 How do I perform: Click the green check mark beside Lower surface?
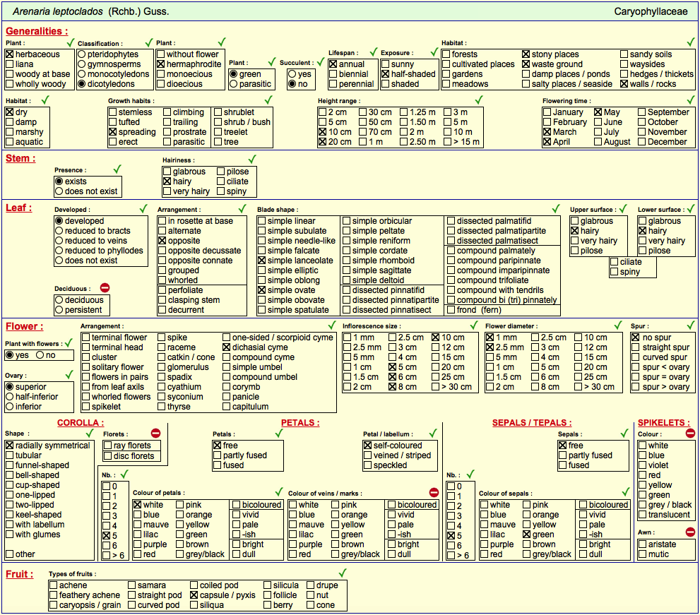pyautogui.click(x=691, y=209)
